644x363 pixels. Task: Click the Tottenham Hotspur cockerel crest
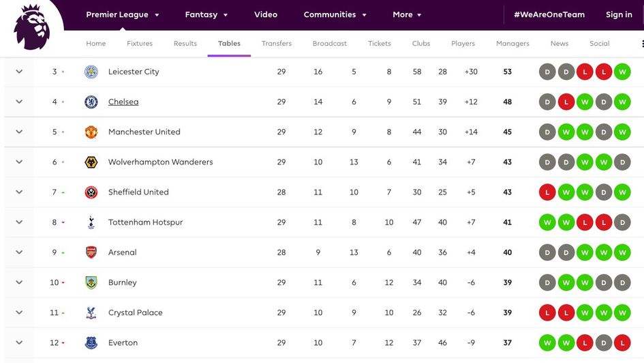(x=91, y=222)
